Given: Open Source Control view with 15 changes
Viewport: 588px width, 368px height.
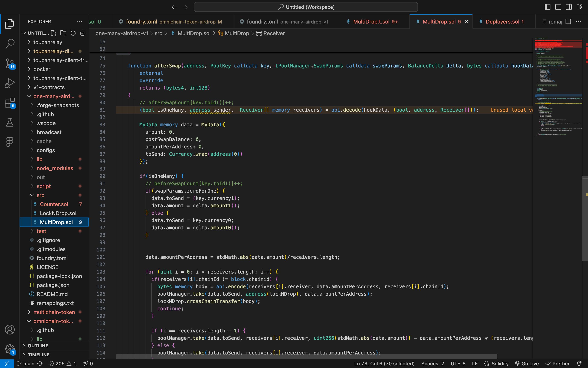Looking at the screenshot, I should click(x=10, y=63).
